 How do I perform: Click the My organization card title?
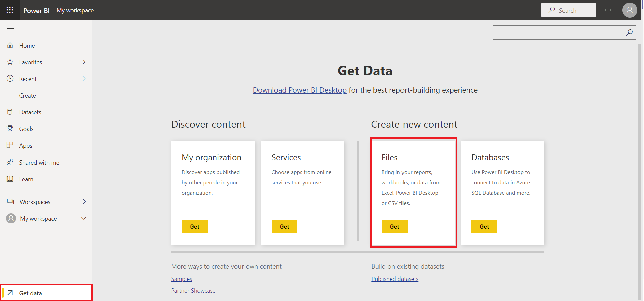tap(211, 158)
